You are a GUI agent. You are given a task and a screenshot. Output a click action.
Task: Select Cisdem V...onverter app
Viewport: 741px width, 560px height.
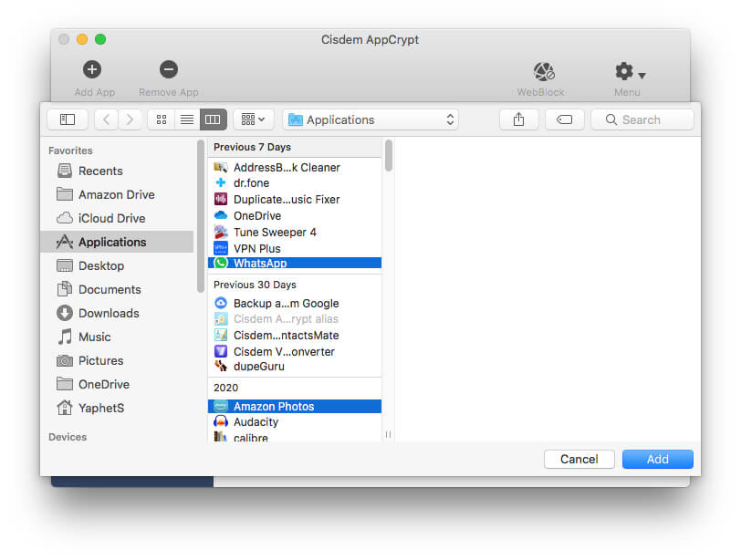point(295,352)
